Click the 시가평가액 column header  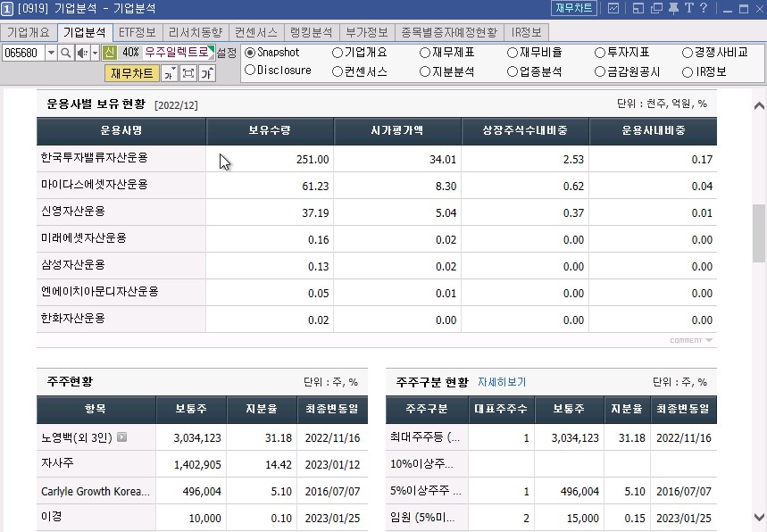tap(397, 130)
